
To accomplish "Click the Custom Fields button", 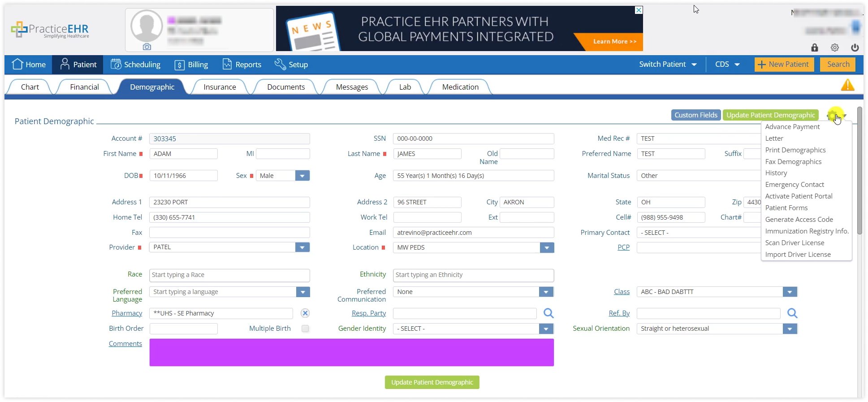I will click(695, 115).
